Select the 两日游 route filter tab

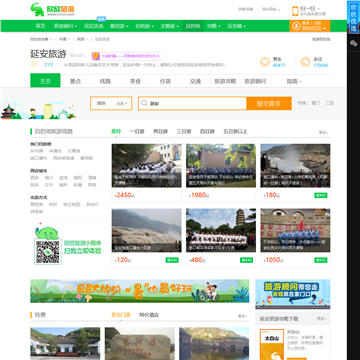point(160,132)
